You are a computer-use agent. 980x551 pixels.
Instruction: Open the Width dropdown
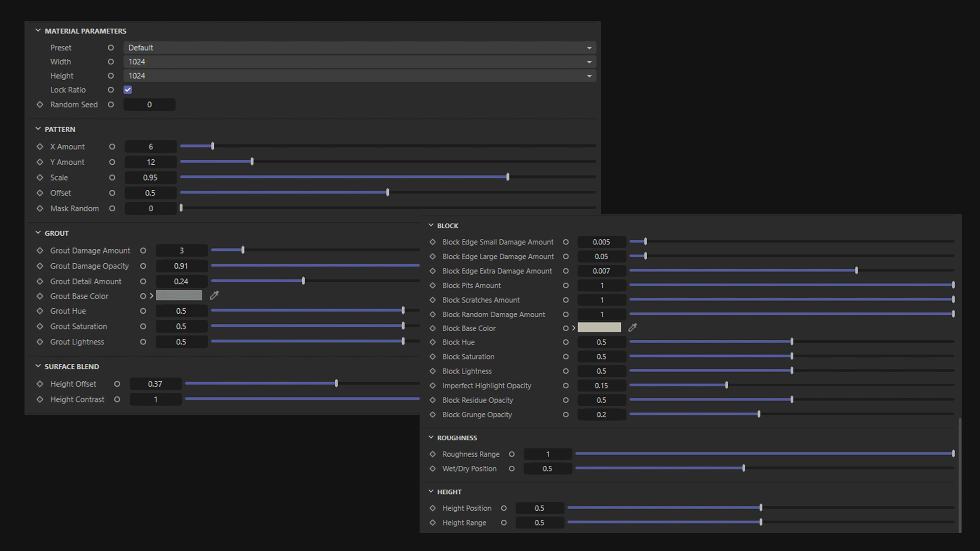[x=359, y=62]
